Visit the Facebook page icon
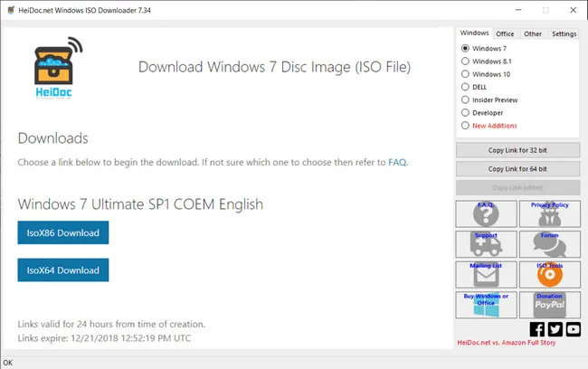Screen dimensions: 588x369 pos(537,329)
